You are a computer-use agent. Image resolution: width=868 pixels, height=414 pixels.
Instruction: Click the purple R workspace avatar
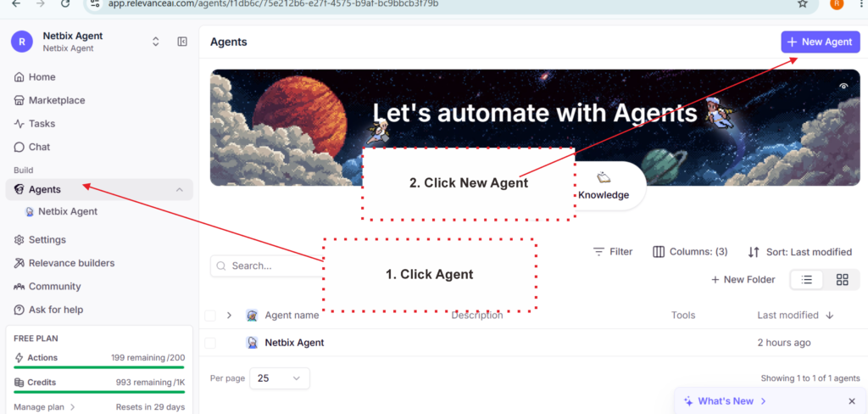pos(21,42)
